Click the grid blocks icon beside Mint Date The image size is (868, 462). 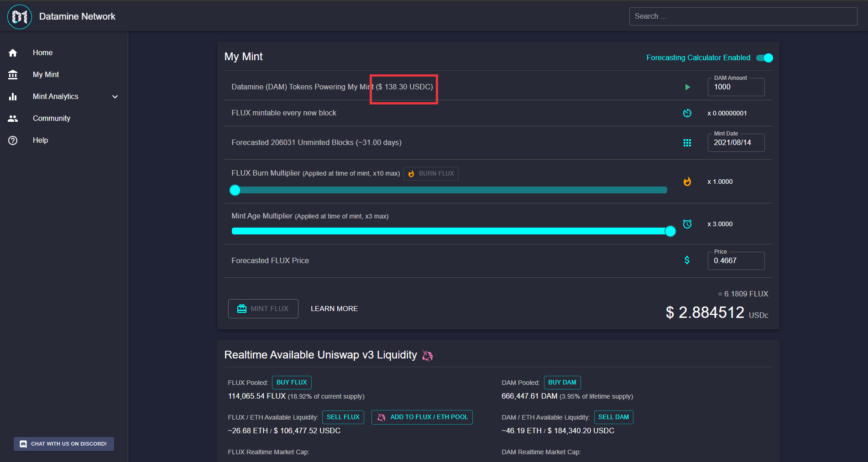coord(687,143)
